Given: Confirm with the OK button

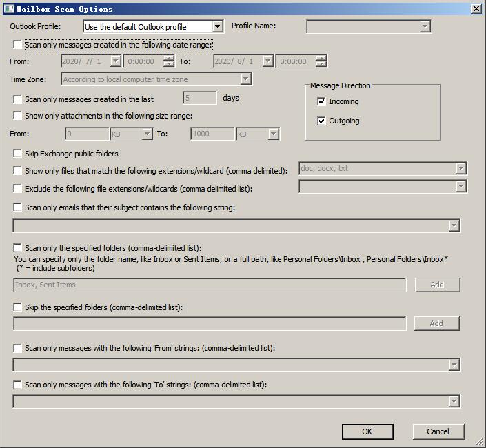Looking at the screenshot, I should pyautogui.click(x=367, y=431).
